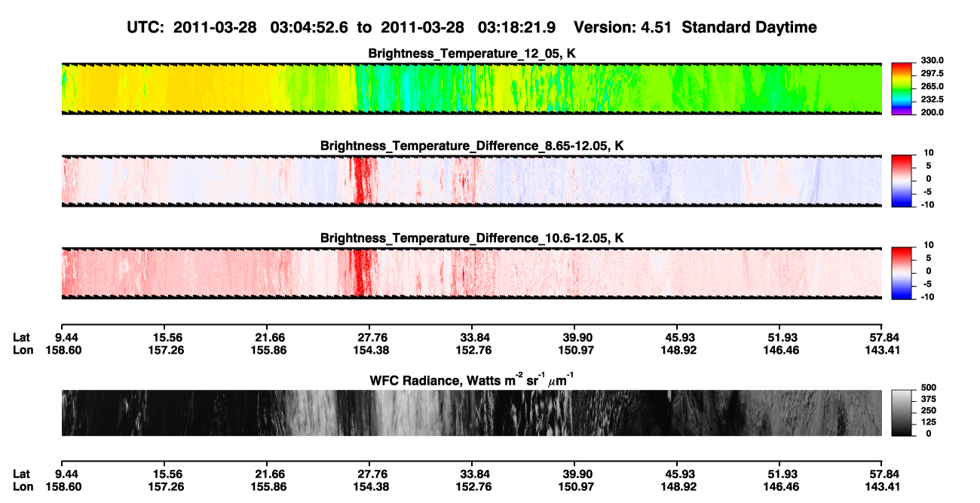Screen dimensions: 980x503
Task: Click the Brightness_Temperature_12_05, K panel title
Action: (x=471, y=54)
